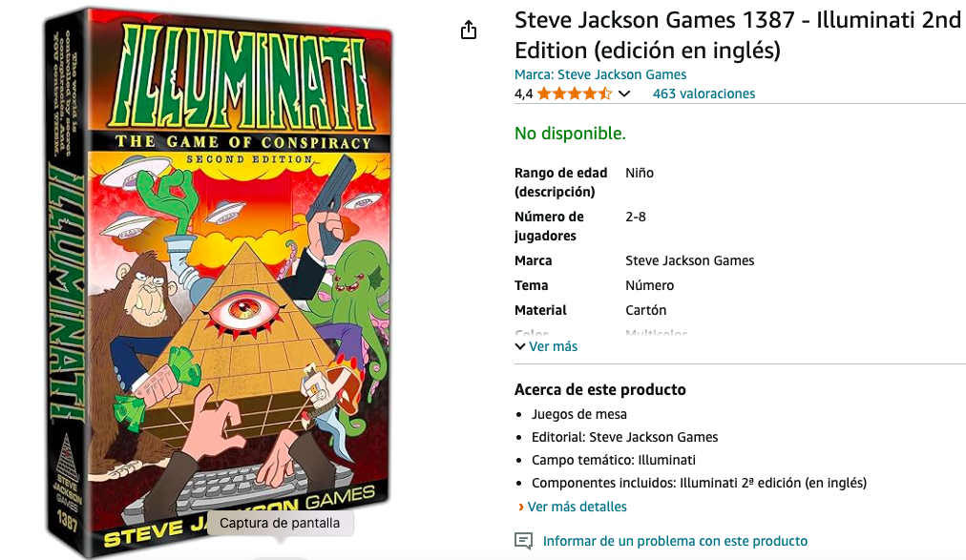Viewport: 966px width, 560px height.
Task: Click the product title Illuminati 2nd Edition
Action: click(738, 35)
